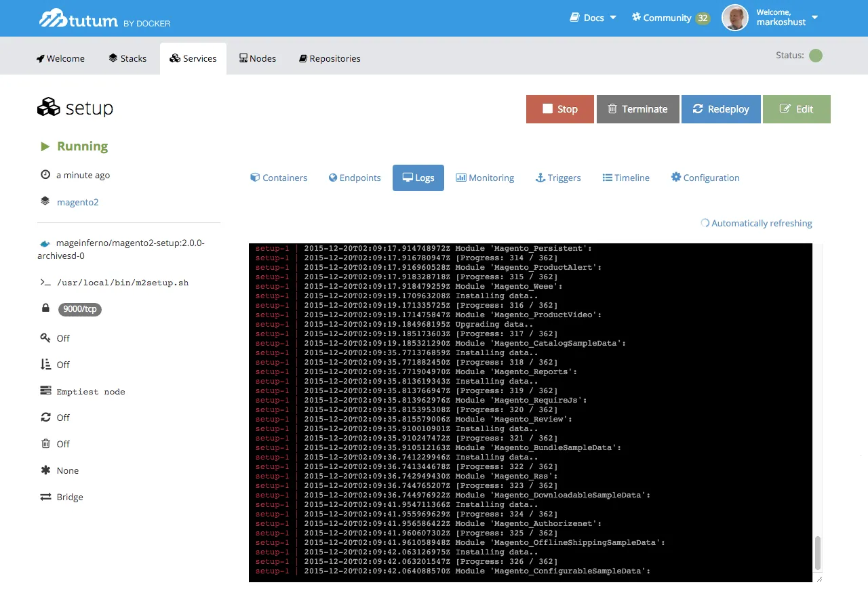Open the Nodes section in the navigation

(x=257, y=58)
